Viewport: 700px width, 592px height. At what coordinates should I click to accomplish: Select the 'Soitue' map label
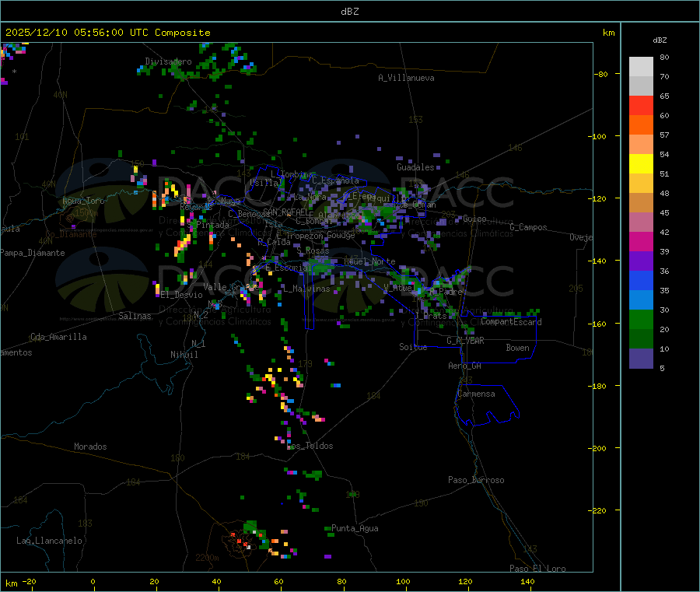pyautogui.click(x=413, y=347)
